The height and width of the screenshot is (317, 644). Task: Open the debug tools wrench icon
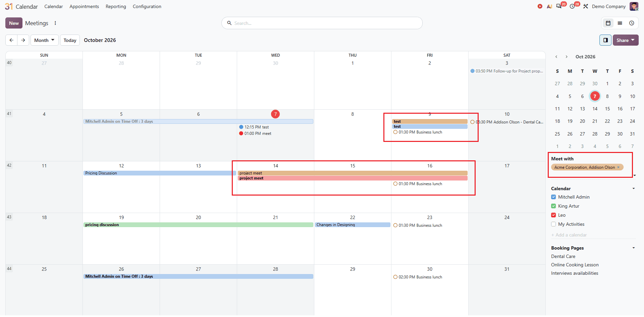(x=586, y=6)
